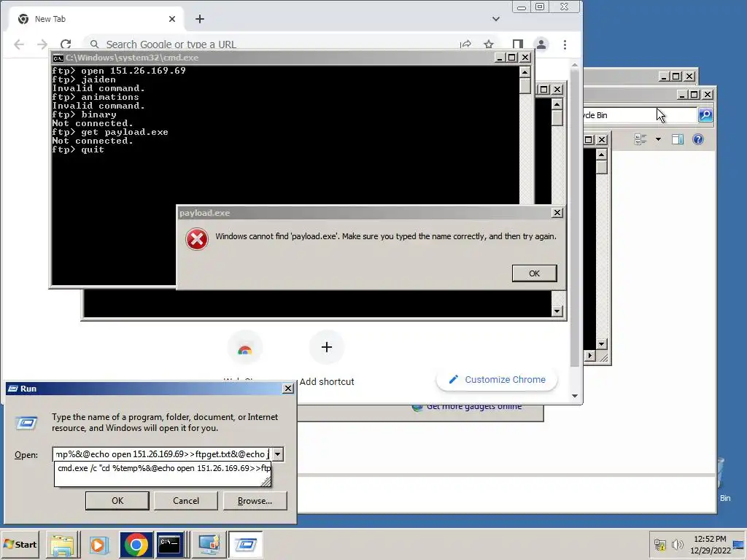The width and height of the screenshot is (747, 560).
Task: Select the New Tab tab
Action: click(x=98, y=19)
